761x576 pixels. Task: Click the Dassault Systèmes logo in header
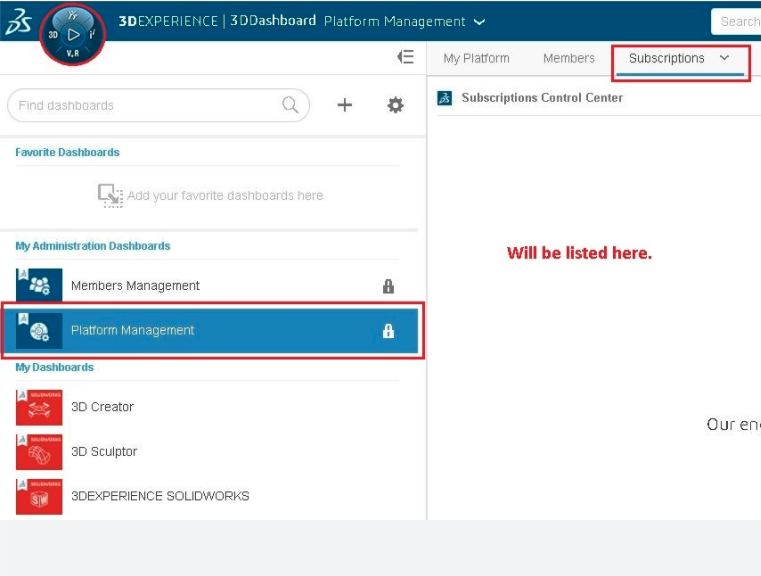[x=19, y=21]
